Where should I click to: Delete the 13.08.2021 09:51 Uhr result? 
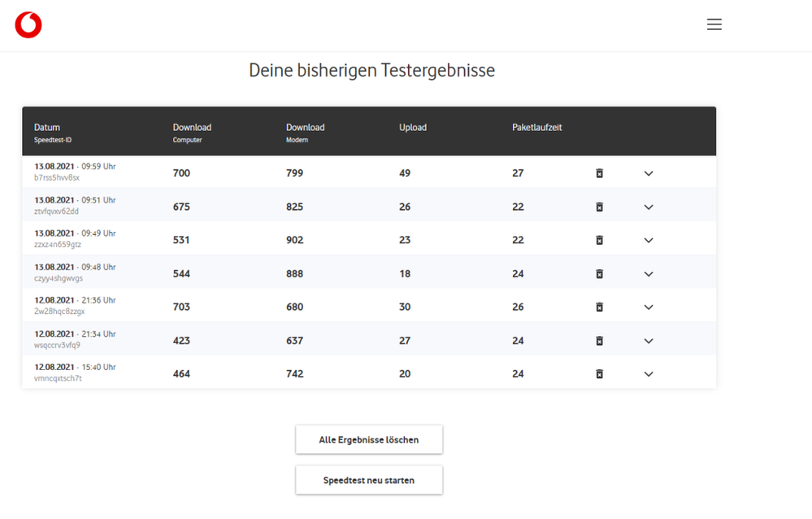pos(599,207)
